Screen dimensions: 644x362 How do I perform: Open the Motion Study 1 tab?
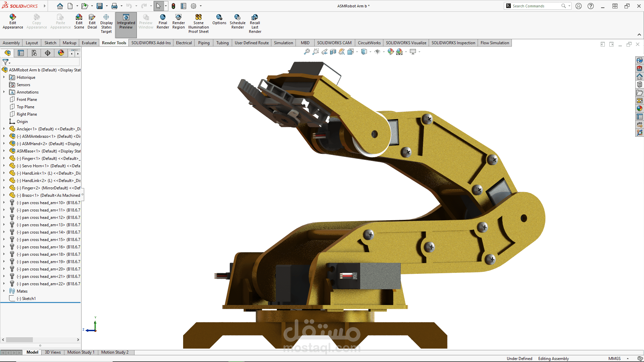pyautogui.click(x=81, y=352)
